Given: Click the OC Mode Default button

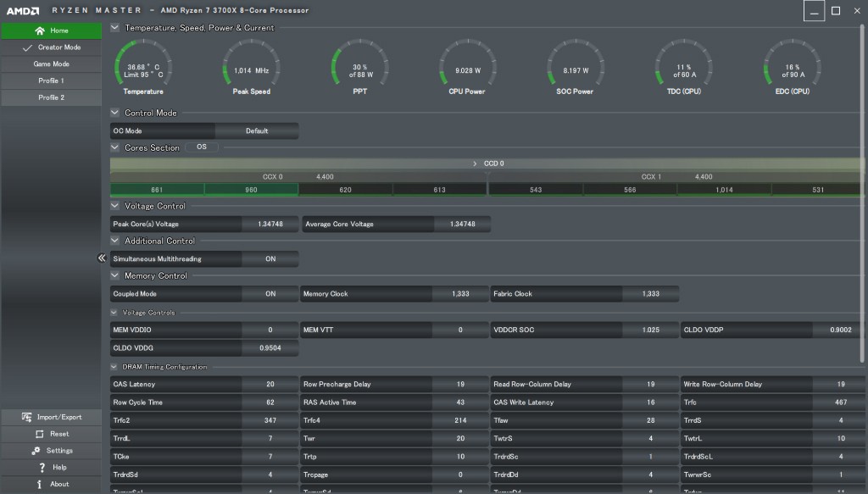Looking at the screenshot, I should (257, 131).
